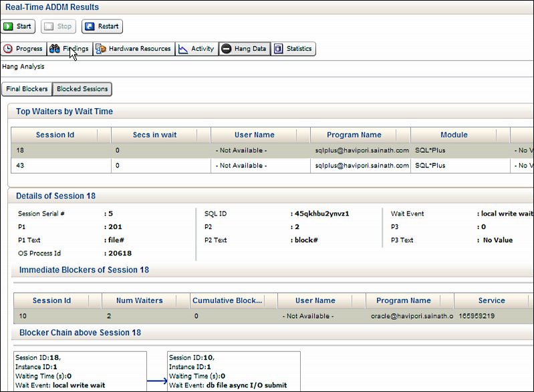Open the Statistics tab
Image resolution: width=534 pixels, height=392 pixels.
tap(293, 49)
